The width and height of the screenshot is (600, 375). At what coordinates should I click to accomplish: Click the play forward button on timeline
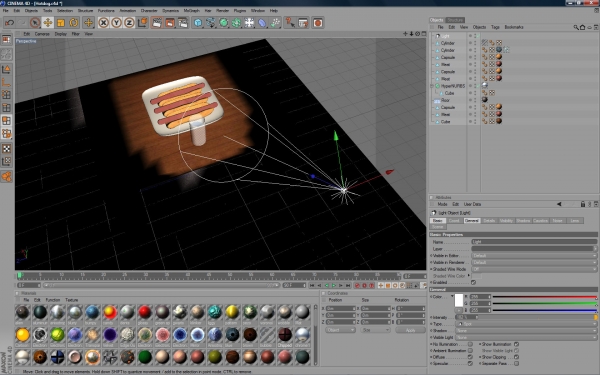[x=334, y=285]
